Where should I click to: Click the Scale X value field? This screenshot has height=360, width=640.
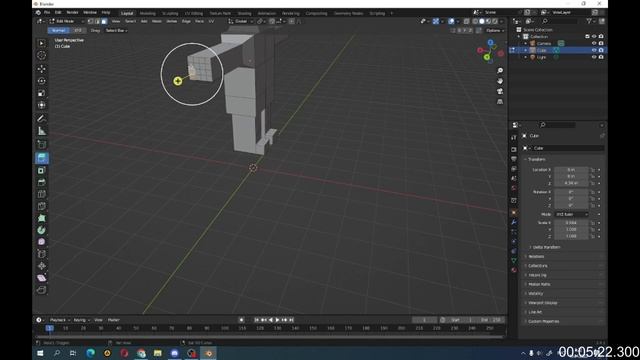click(571, 223)
